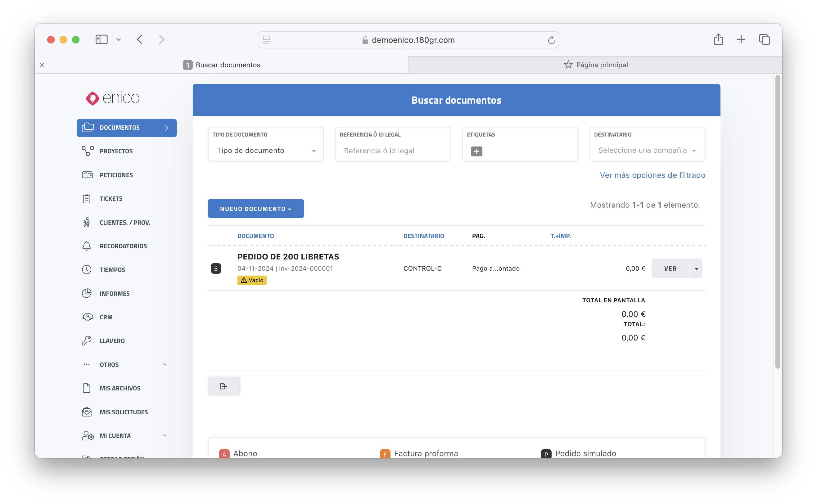Open the Proyectos sidebar icon

(88, 151)
